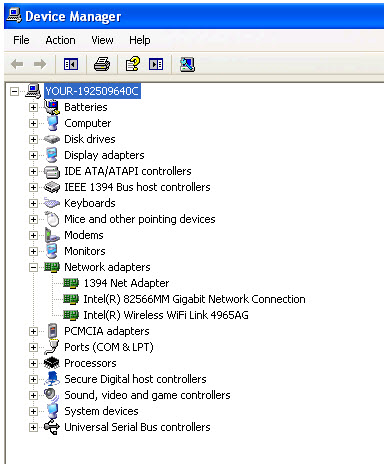The image size is (384, 464).
Task: Open the File menu
Action: coord(21,40)
